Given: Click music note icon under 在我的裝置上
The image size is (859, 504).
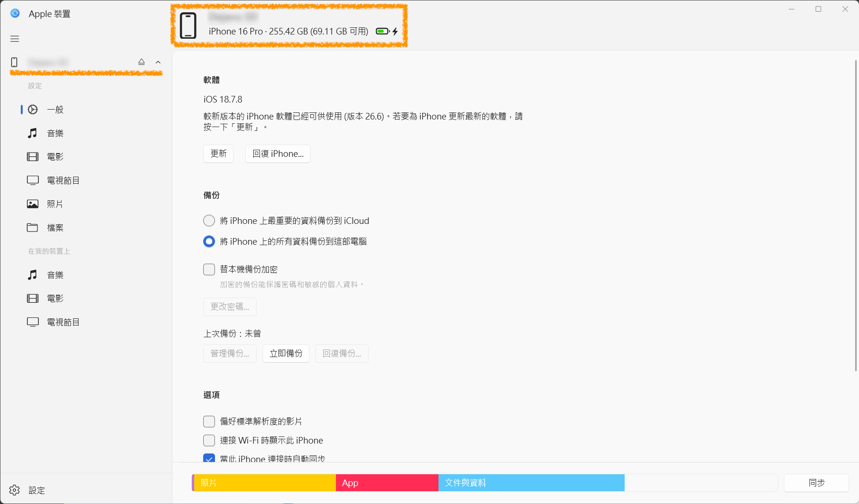Looking at the screenshot, I should [x=32, y=275].
